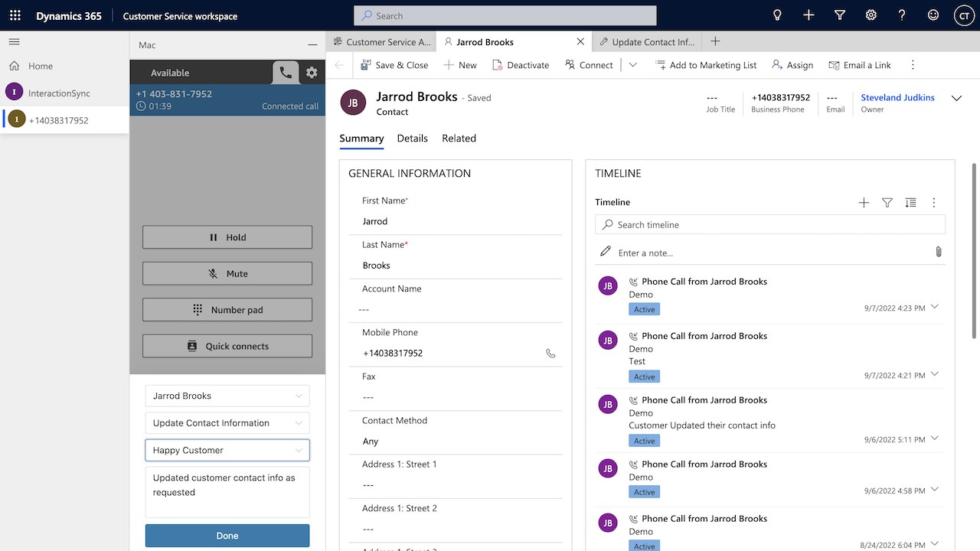Open the help question mark icon
980x551 pixels.
click(x=902, y=15)
